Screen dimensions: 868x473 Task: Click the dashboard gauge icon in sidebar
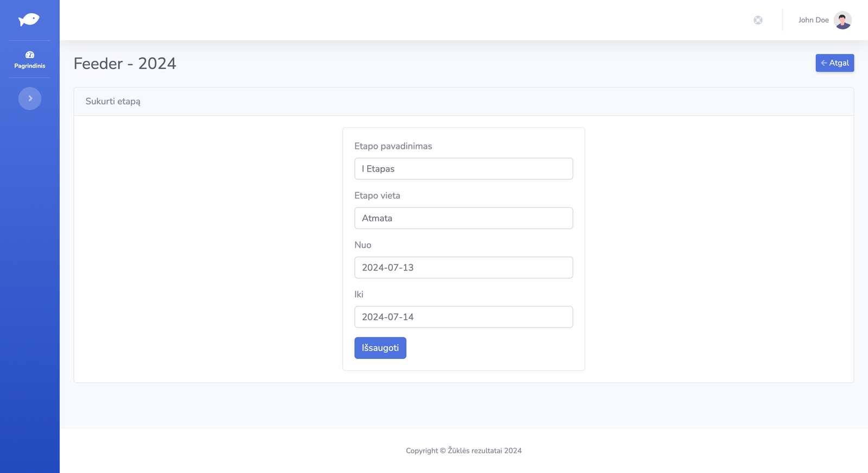(30, 55)
